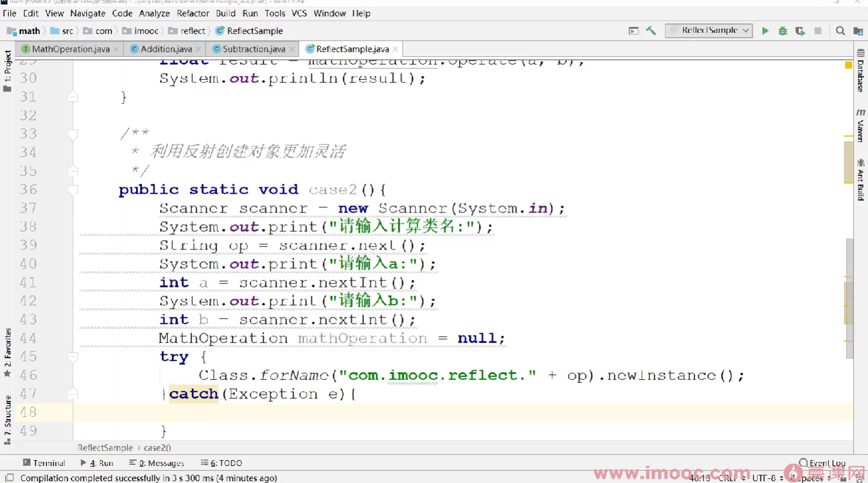
Task: Open the ReflectSample run configuration dropdown
Action: coord(709,31)
